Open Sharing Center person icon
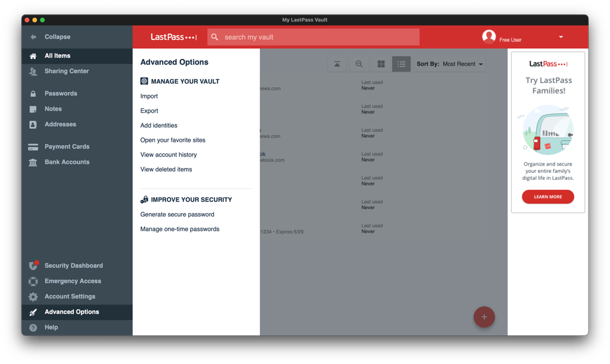The height and width of the screenshot is (364, 610). coord(33,71)
